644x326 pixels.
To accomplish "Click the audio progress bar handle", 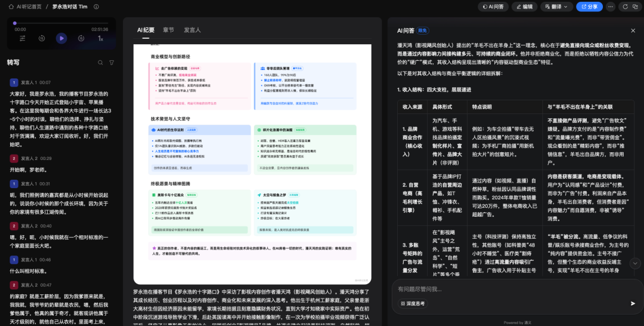I will coord(14,24).
